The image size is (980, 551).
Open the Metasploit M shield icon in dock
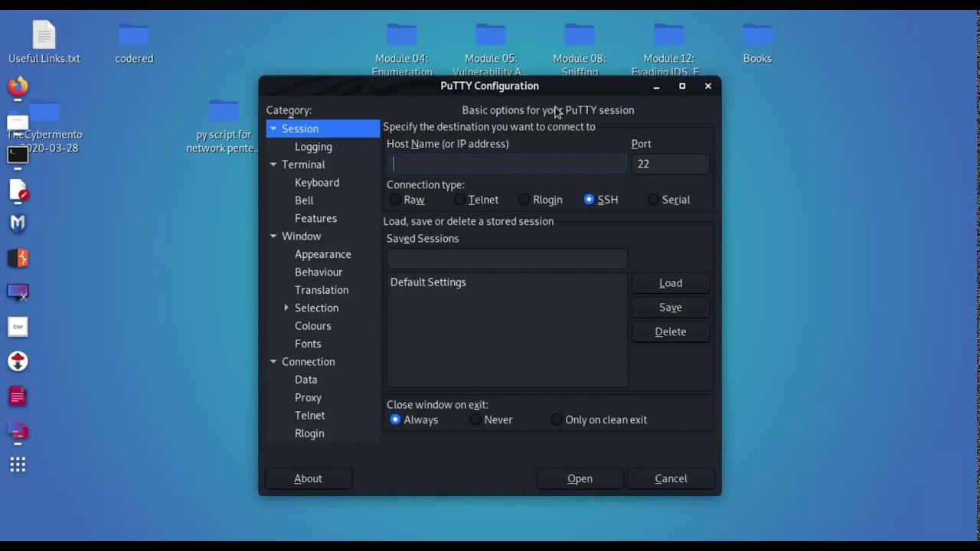(x=18, y=223)
